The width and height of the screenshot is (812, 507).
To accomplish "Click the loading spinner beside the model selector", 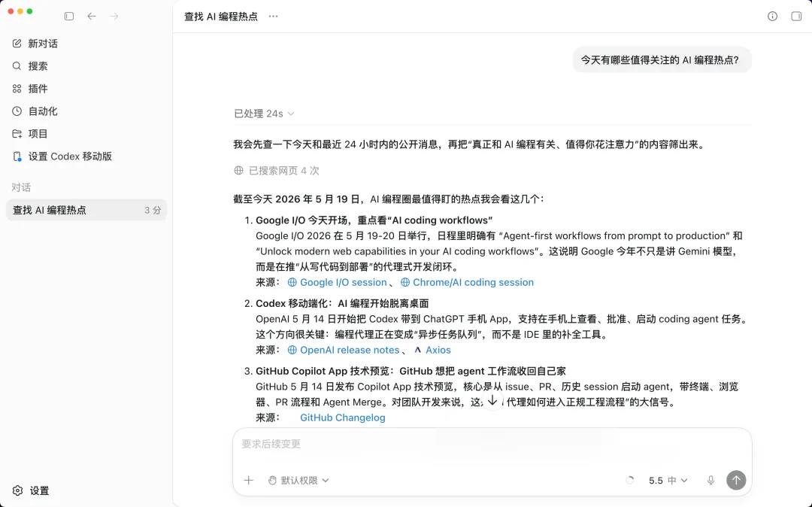I will 630,480.
